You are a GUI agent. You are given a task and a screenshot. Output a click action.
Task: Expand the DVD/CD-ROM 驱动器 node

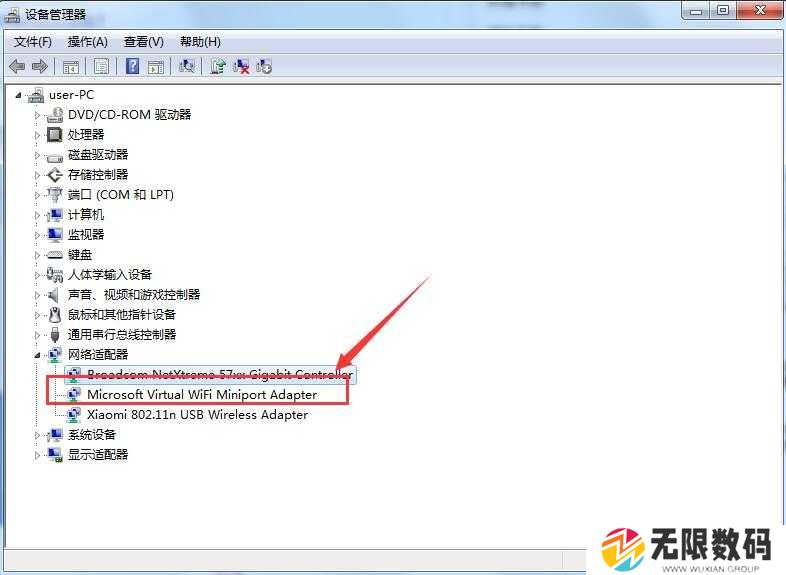37,115
